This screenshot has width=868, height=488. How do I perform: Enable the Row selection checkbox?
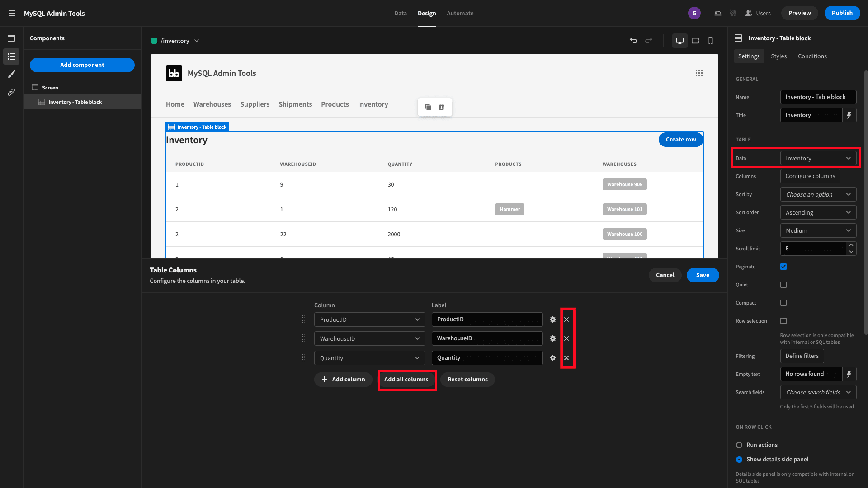[x=783, y=321]
